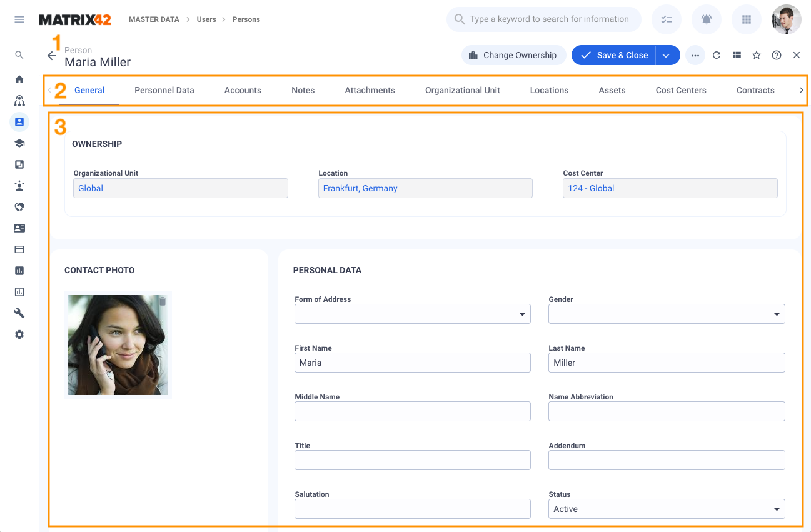Click into the Middle Name input field
Image resolution: width=811 pixels, height=532 pixels.
[x=412, y=411]
